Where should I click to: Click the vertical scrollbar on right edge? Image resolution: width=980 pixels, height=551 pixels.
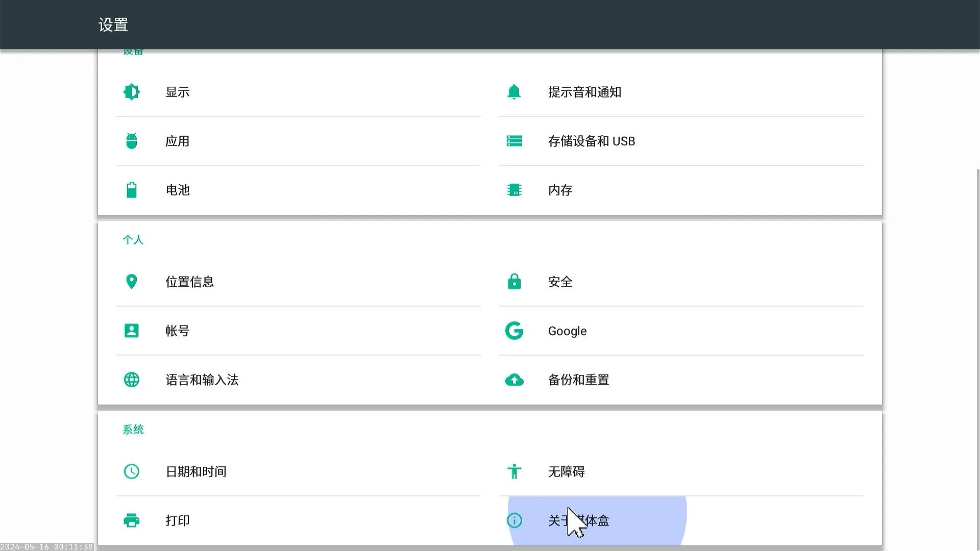(977, 357)
